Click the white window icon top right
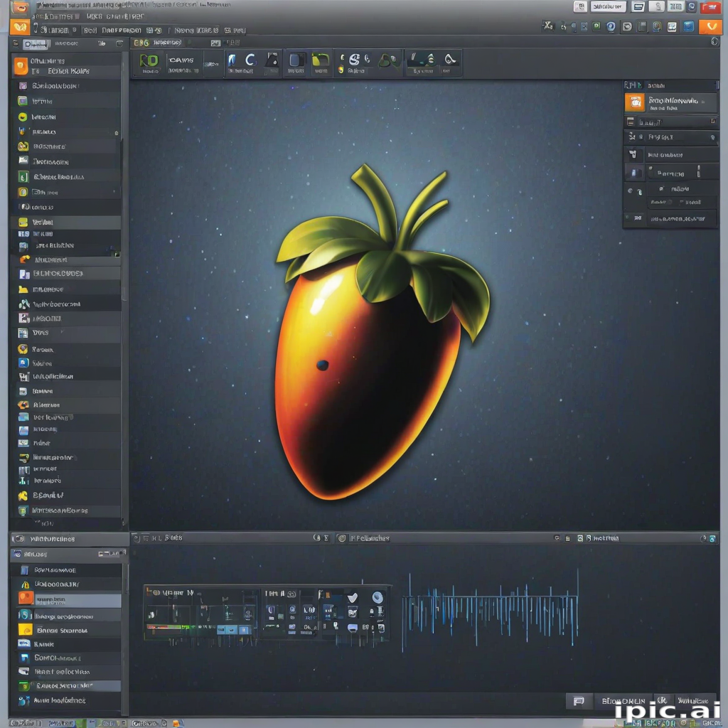This screenshot has height=728, width=728. (x=672, y=27)
